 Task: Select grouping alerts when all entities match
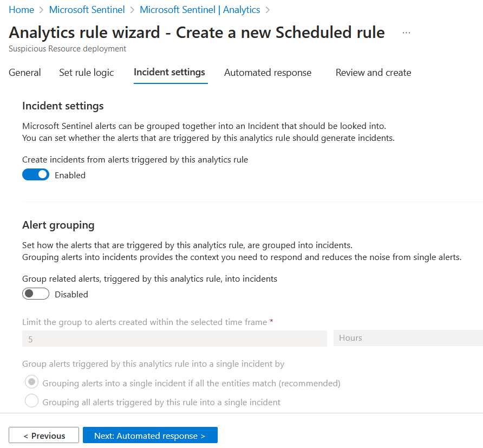pos(31,382)
